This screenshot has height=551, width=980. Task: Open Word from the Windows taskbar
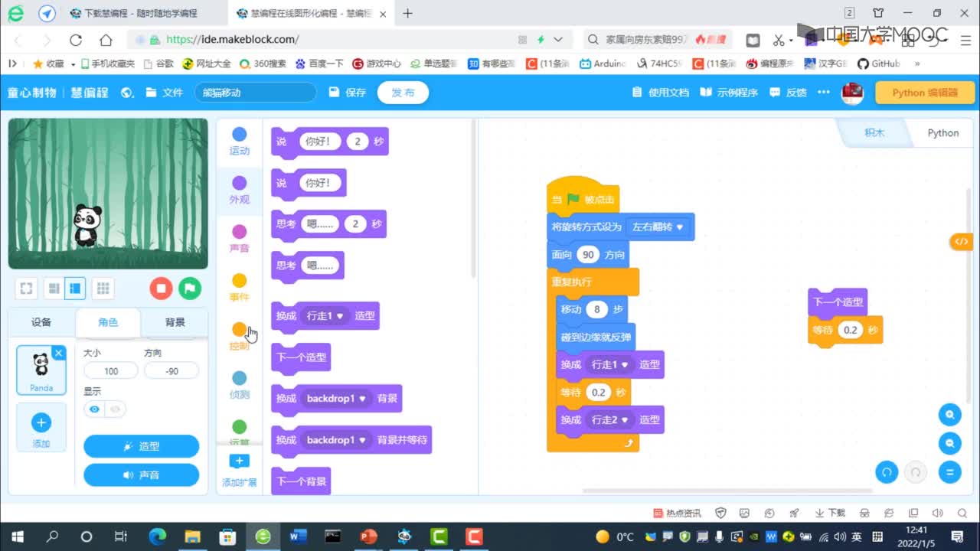[x=298, y=536]
